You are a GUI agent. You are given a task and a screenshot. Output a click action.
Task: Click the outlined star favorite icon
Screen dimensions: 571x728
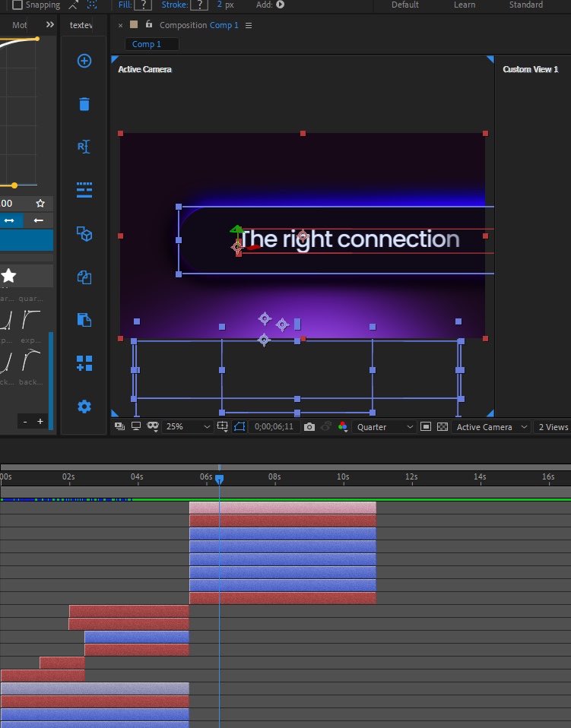point(40,204)
